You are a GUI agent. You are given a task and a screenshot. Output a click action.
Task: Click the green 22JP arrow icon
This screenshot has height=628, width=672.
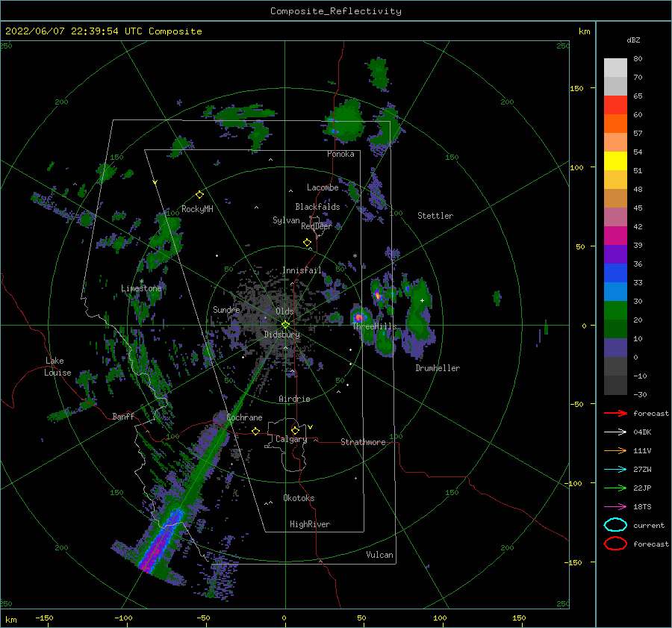click(615, 488)
